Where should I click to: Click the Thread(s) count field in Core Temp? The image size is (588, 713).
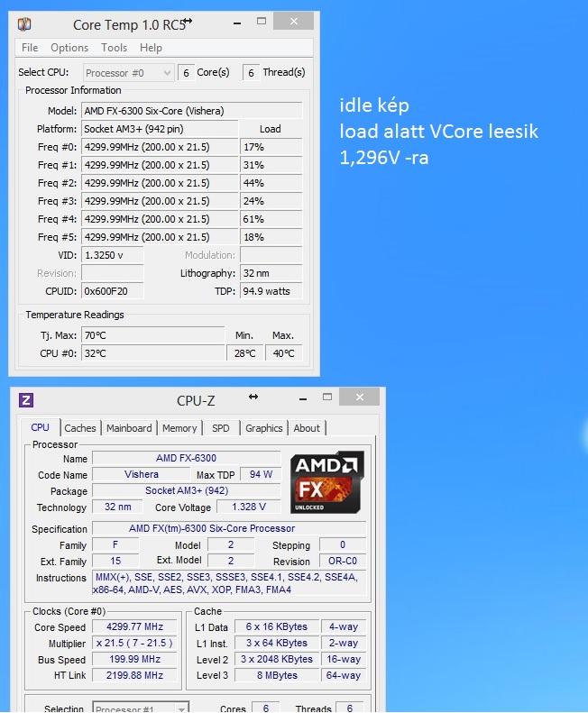tap(251, 73)
